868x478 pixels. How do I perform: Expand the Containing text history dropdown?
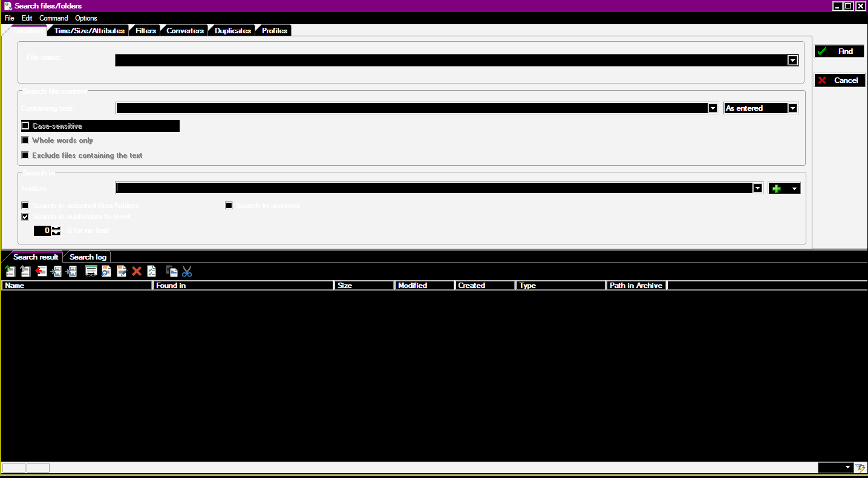(x=713, y=108)
